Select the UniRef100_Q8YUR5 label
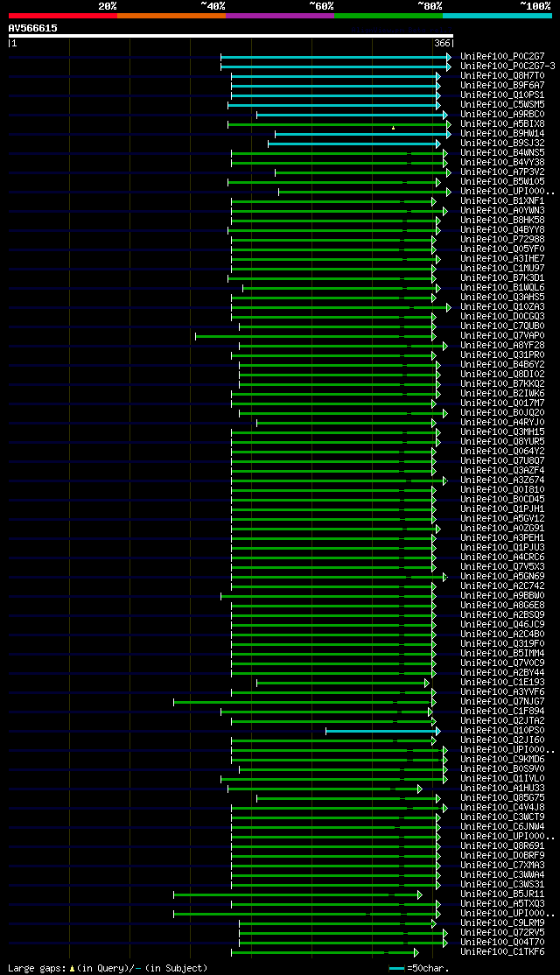 pyautogui.click(x=503, y=441)
